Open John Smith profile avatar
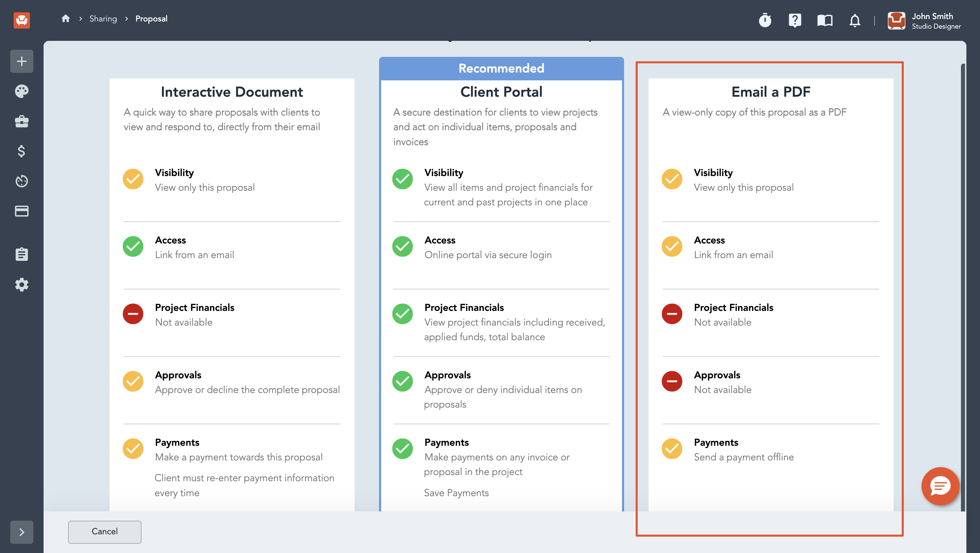This screenshot has height=553, width=980. pyautogui.click(x=896, y=20)
